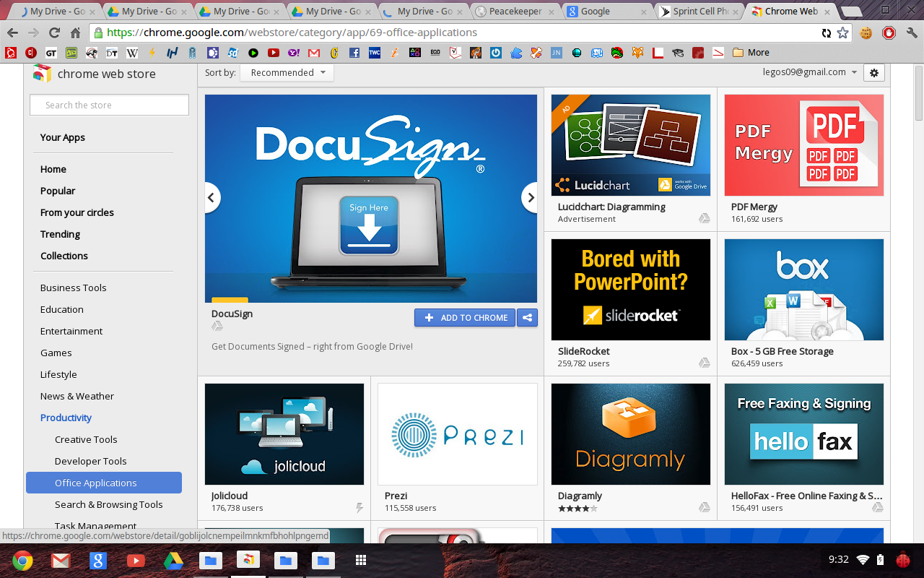Open the web store settings gear
The height and width of the screenshot is (578, 924).
pos(874,72)
